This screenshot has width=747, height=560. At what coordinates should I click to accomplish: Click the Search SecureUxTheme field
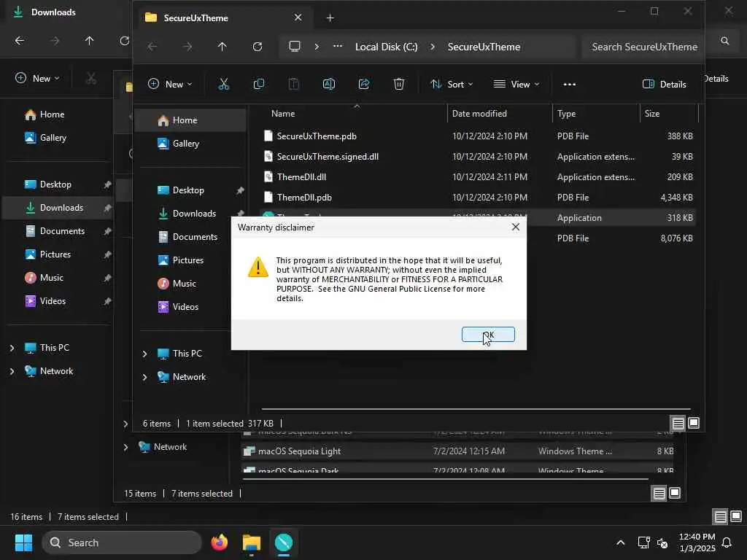643,47
